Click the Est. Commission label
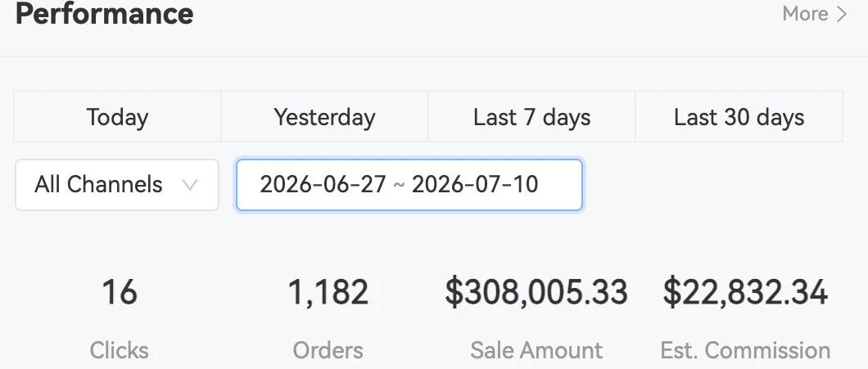 coord(745,350)
